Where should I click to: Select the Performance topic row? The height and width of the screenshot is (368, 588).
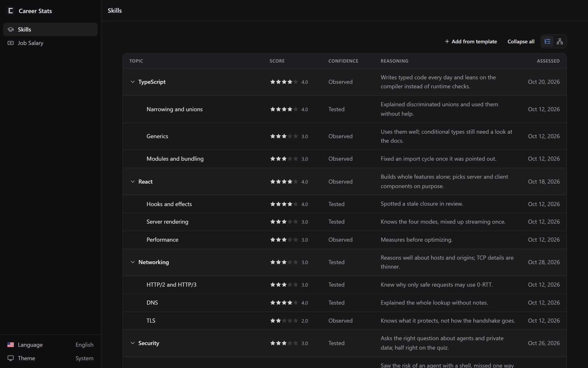coord(345,240)
